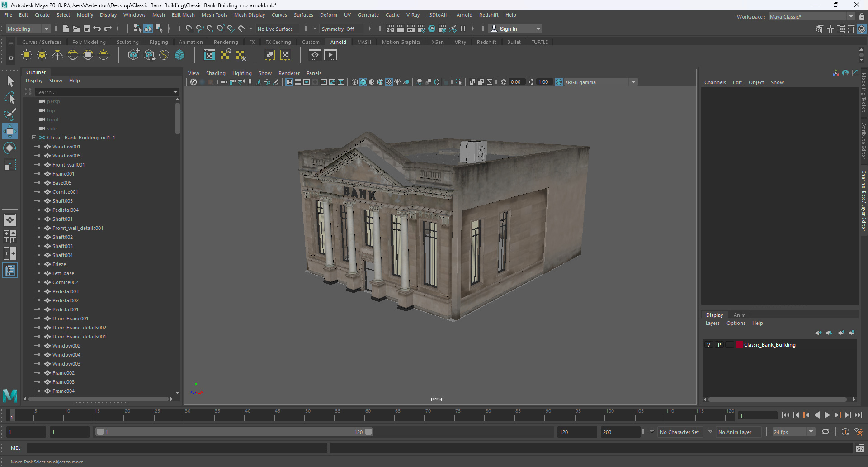Open Symmetry Off dropdown
The height and width of the screenshot is (467, 868).
click(342, 29)
